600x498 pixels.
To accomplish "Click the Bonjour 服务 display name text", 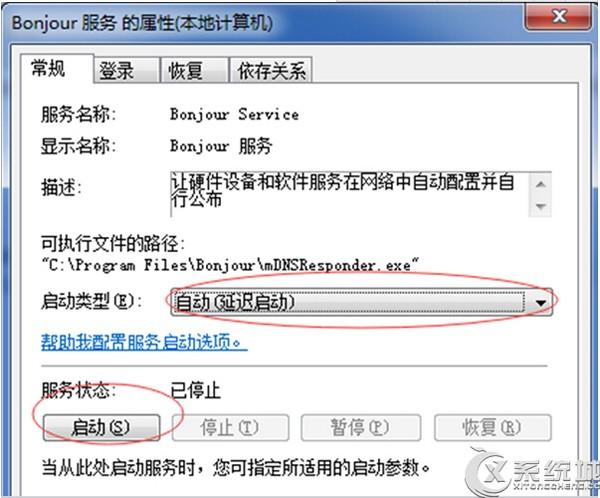I will coord(221,146).
